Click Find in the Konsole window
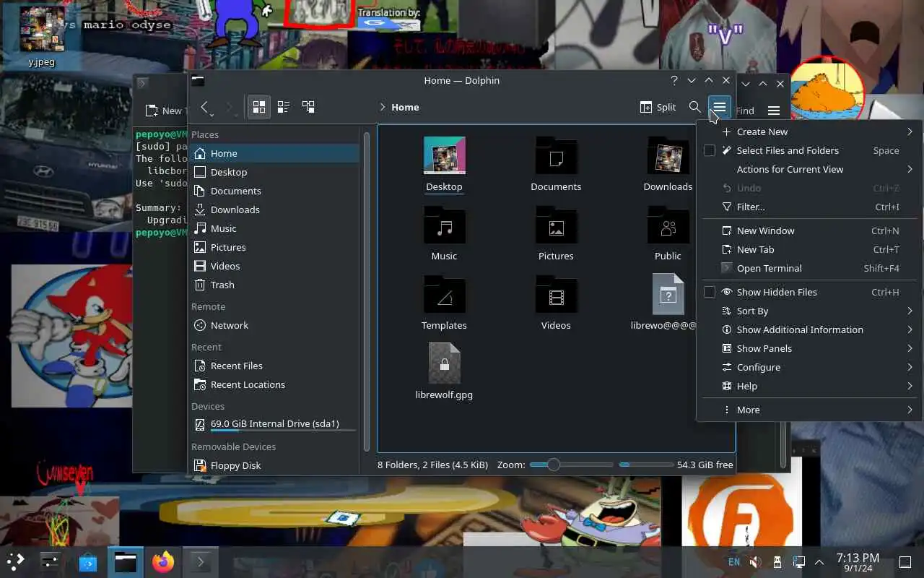924x578 pixels. pos(745,111)
